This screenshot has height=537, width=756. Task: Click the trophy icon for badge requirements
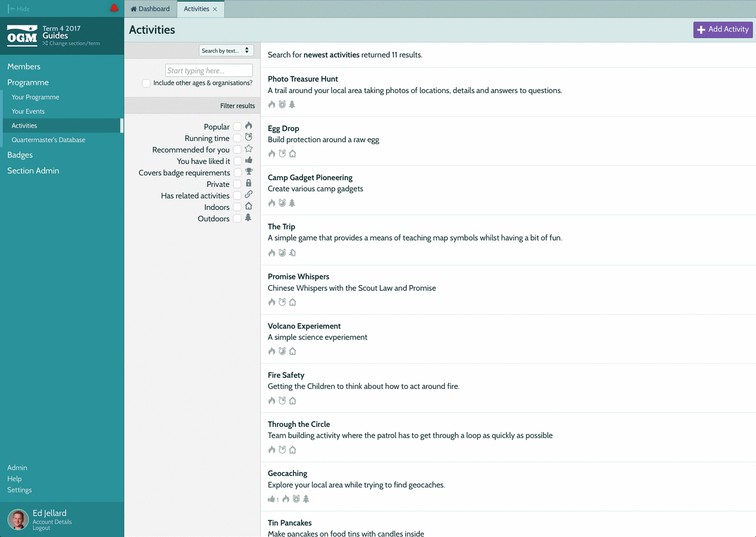tap(248, 172)
